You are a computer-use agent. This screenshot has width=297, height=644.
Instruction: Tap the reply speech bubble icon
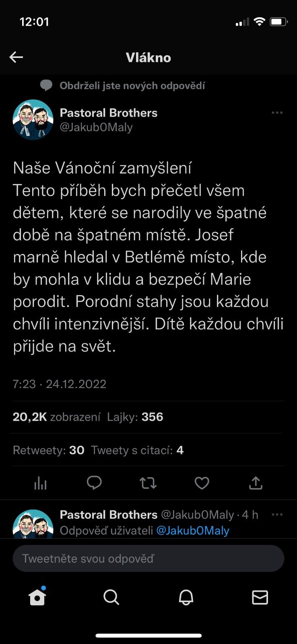point(94,483)
